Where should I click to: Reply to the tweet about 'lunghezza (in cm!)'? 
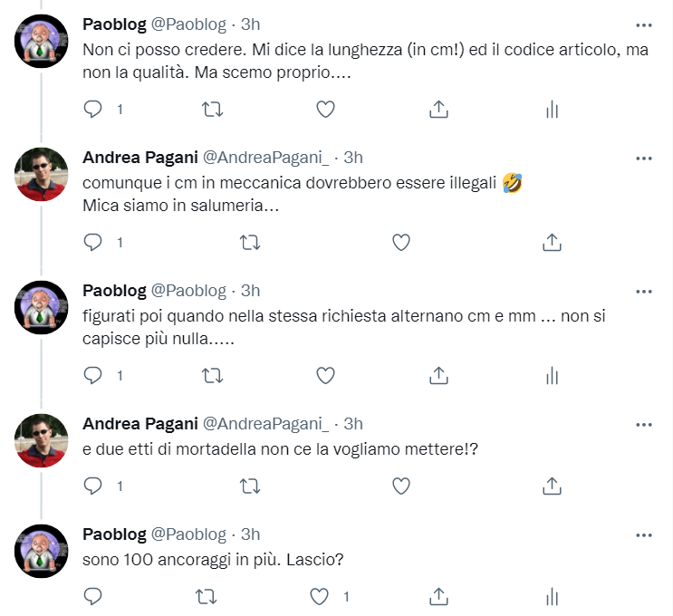(x=93, y=110)
